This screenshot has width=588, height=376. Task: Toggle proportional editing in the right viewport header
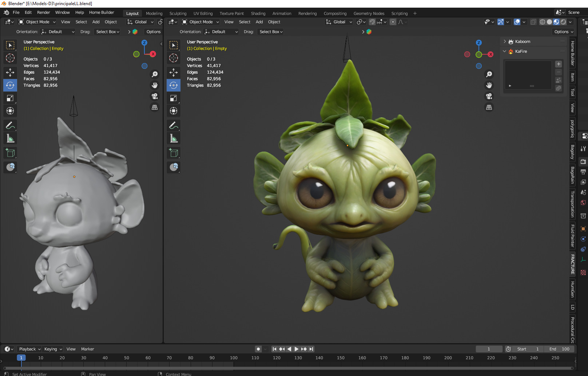(x=393, y=22)
